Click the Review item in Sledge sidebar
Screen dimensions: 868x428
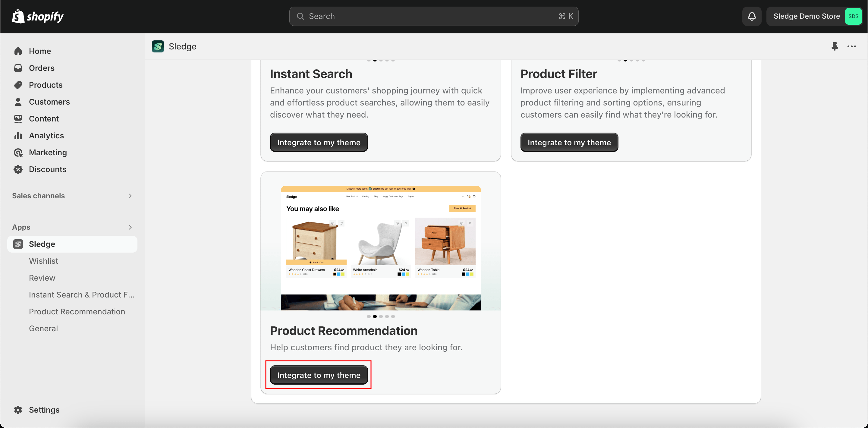click(42, 277)
